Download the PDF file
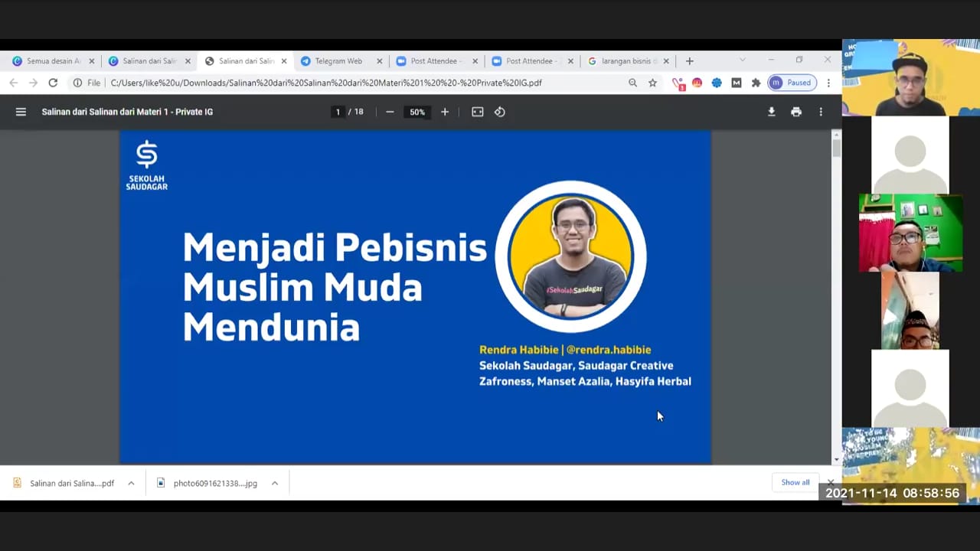This screenshot has width=980, height=551. pos(771,112)
